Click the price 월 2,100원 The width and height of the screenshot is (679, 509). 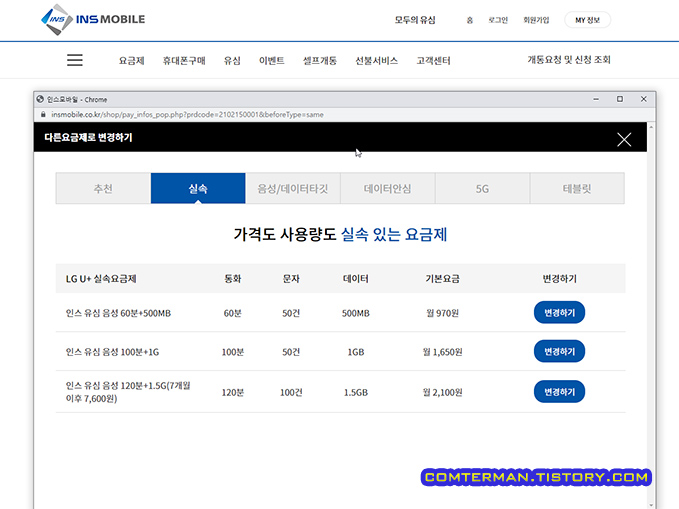pyautogui.click(x=442, y=392)
